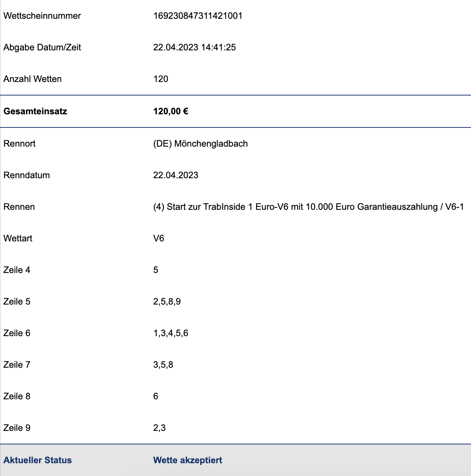This screenshot has height=476, width=471.
Task: Click Zeile 5 selection 2,5,8,9
Action: 167,302
